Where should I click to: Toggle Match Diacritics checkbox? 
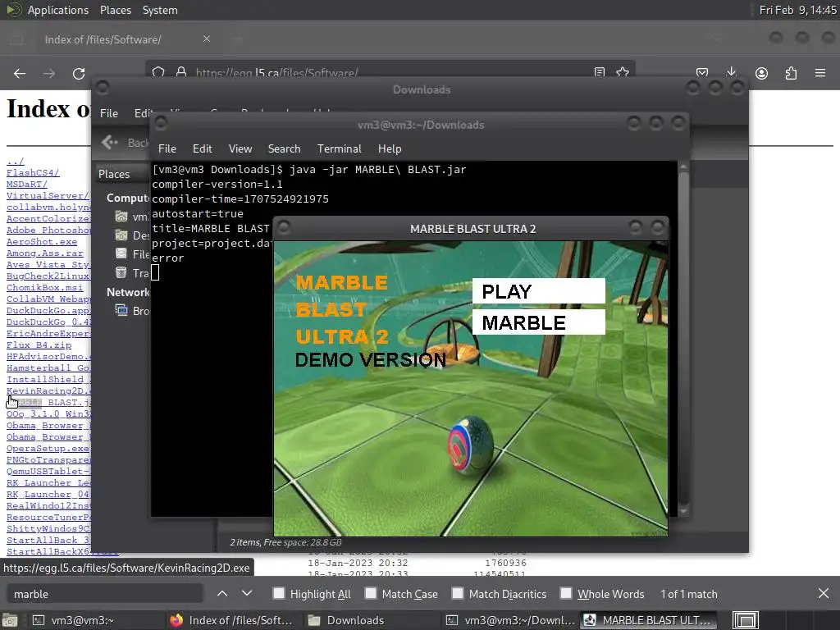click(x=458, y=593)
